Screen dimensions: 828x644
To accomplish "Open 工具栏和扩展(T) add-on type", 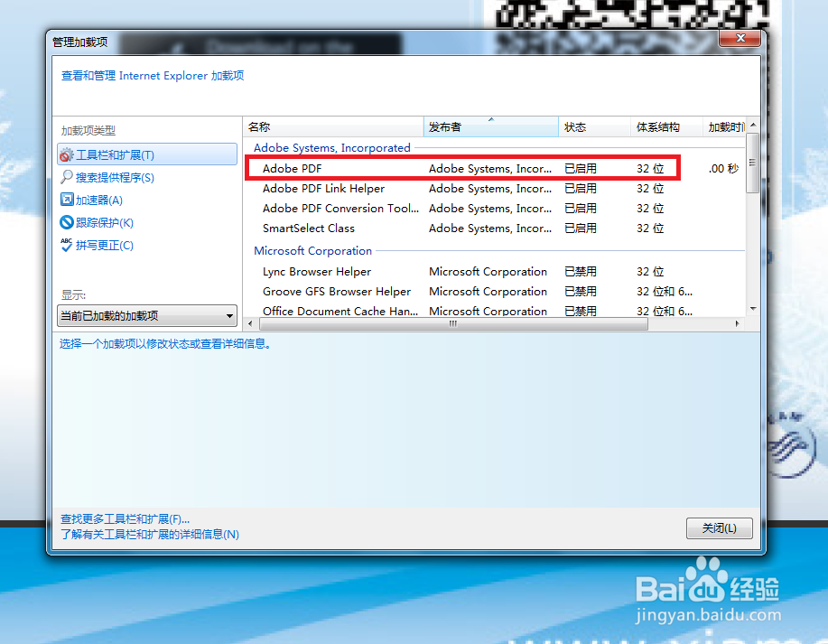I will (147, 154).
